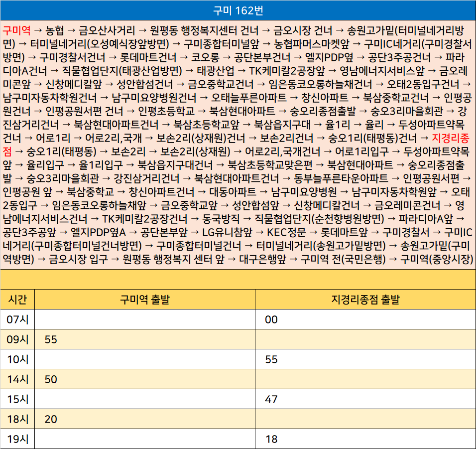The height and width of the screenshot is (449, 476).
Task: Select the '10시' row label
Action: coord(17,359)
